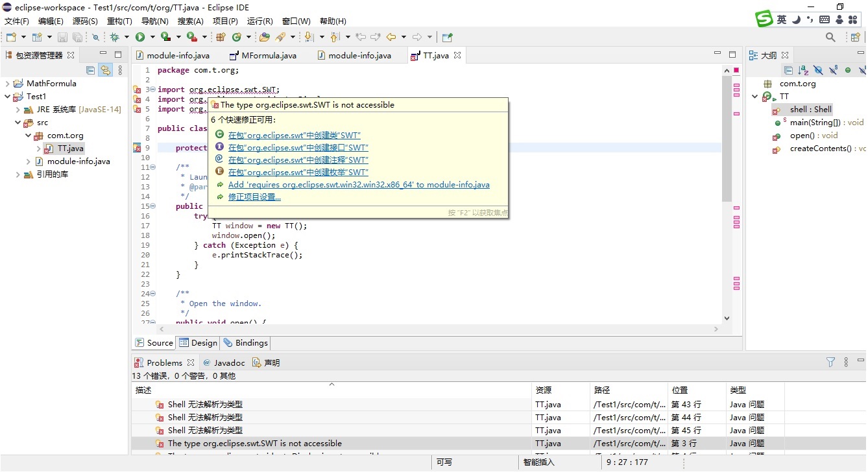868x476 pixels.
Task: Click the New Java Class icon
Action: coord(237,37)
